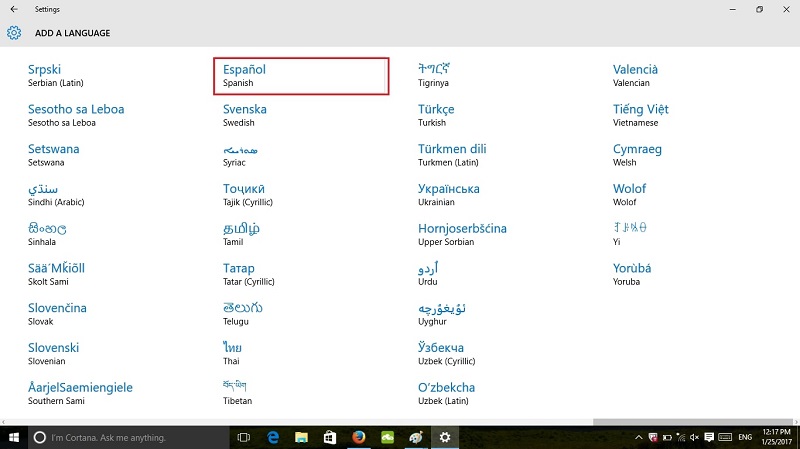The image size is (800, 449).
Task: Open the Windows Start menu
Action: pos(14,437)
